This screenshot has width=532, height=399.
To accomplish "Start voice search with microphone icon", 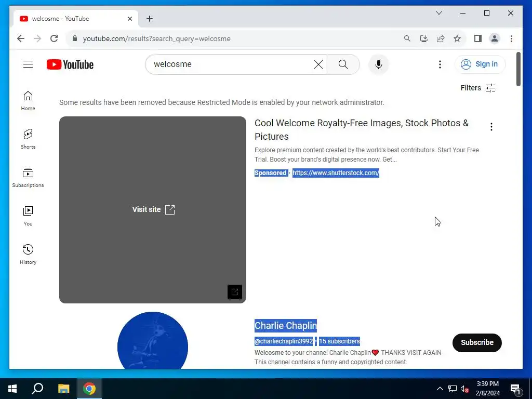I will click(x=379, y=64).
